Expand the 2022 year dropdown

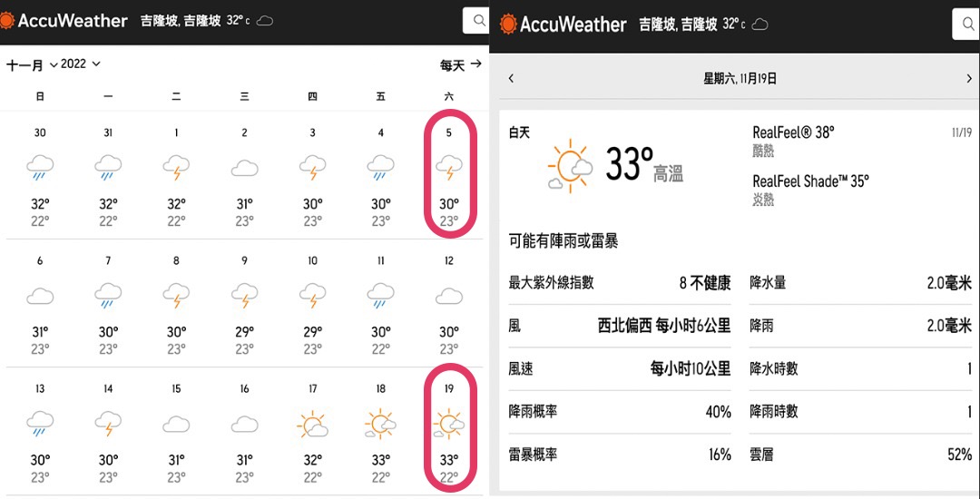[x=81, y=64]
